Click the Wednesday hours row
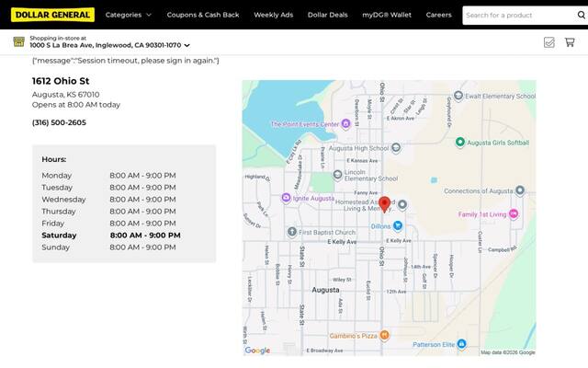The height and width of the screenshot is (368, 588). (108, 200)
